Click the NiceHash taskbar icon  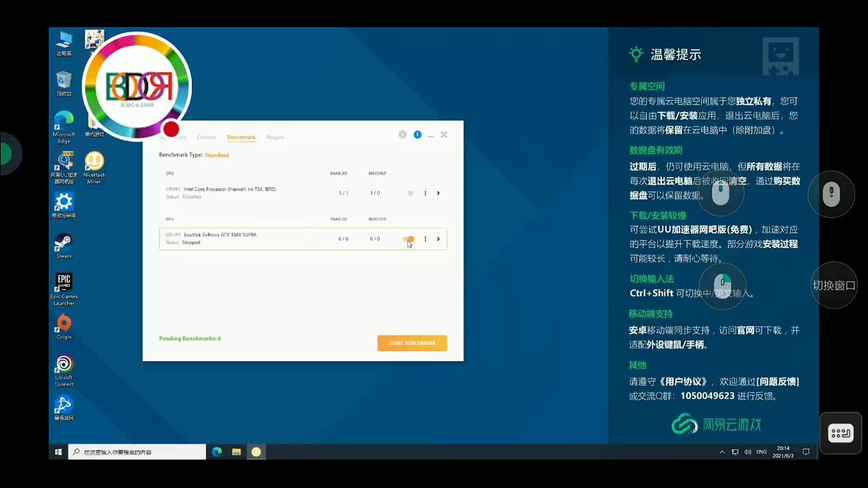[x=256, y=451]
